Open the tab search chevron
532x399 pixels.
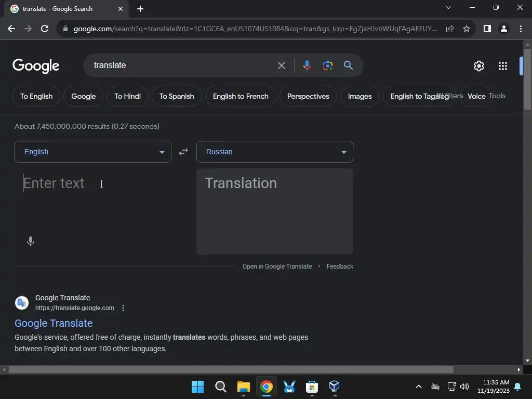coord(448,7)
